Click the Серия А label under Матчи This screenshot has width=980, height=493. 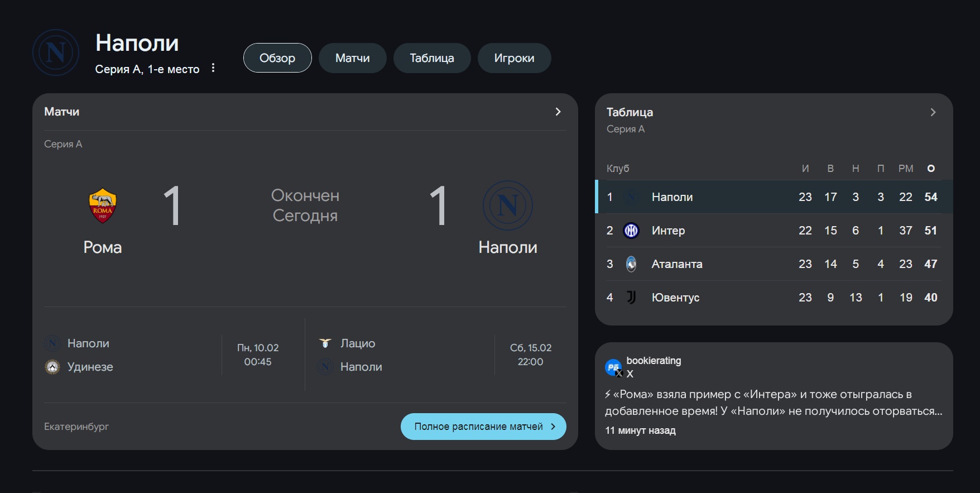pyautogui.click(x=63, y=144)
